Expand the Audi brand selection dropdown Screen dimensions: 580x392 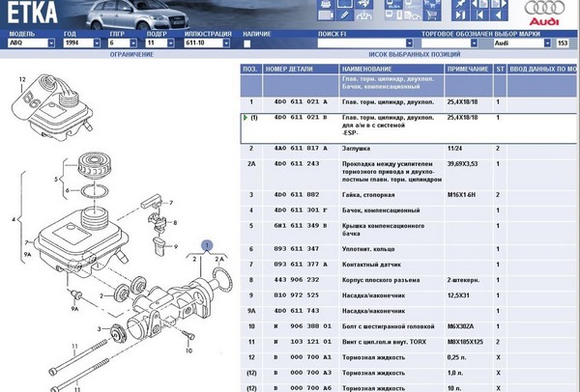tap(522, 42)
